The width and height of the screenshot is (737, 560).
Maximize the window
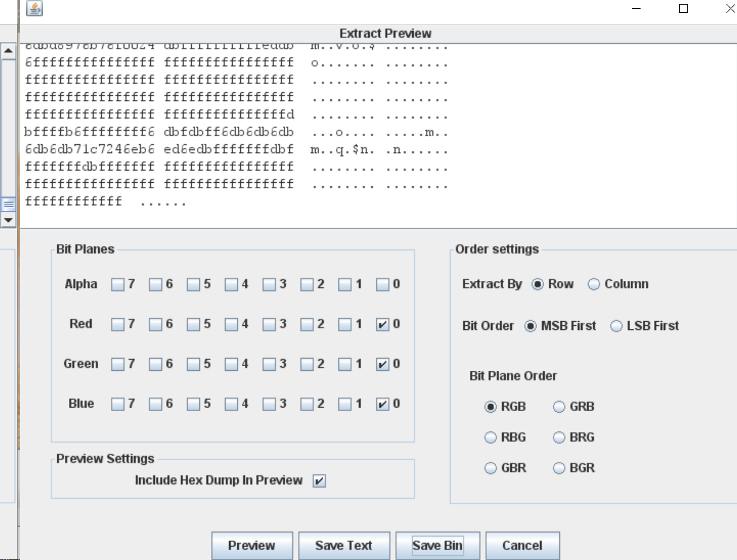click(x=683, y=8)
